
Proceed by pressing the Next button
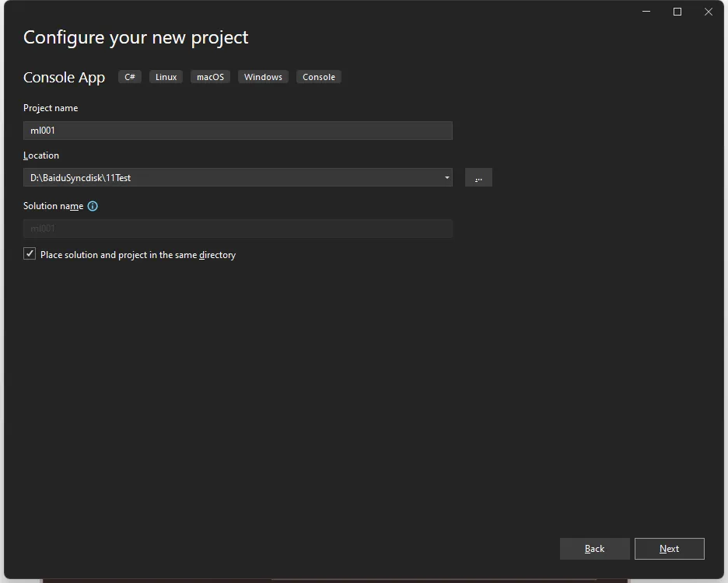point(669,549)
